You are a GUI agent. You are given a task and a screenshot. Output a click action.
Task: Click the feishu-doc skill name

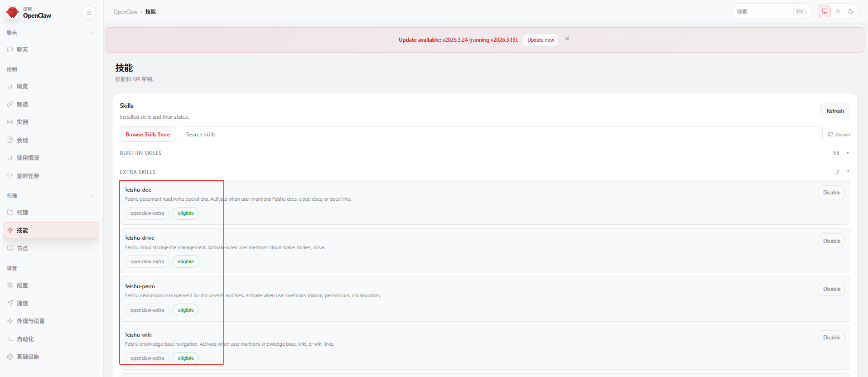(x=138, y=190)
